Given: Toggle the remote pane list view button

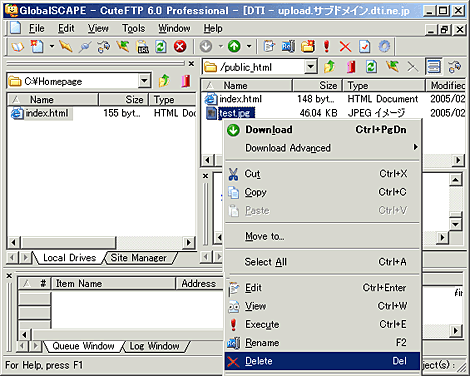Looking at the screenshot, I should pos(433,67).
